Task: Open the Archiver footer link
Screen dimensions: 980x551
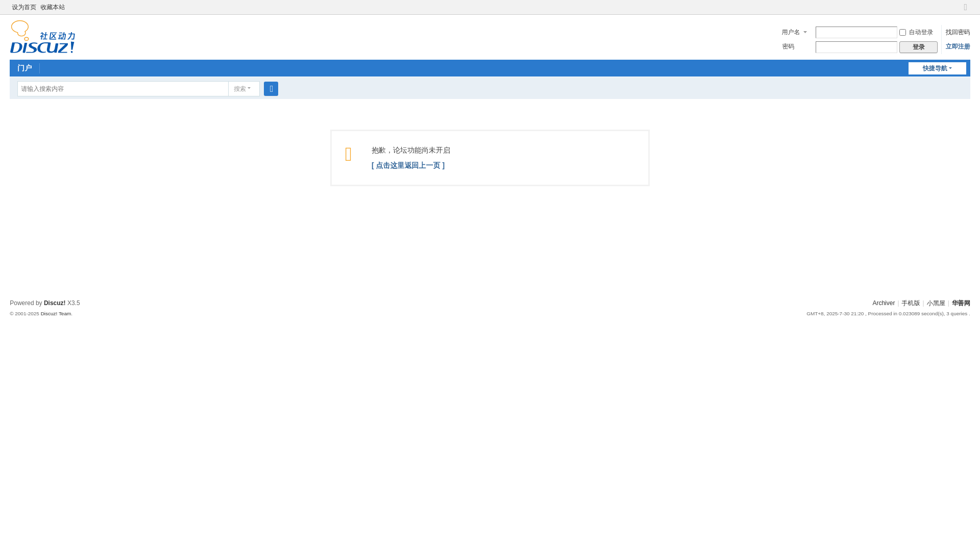Action: [x=884, y=303]
